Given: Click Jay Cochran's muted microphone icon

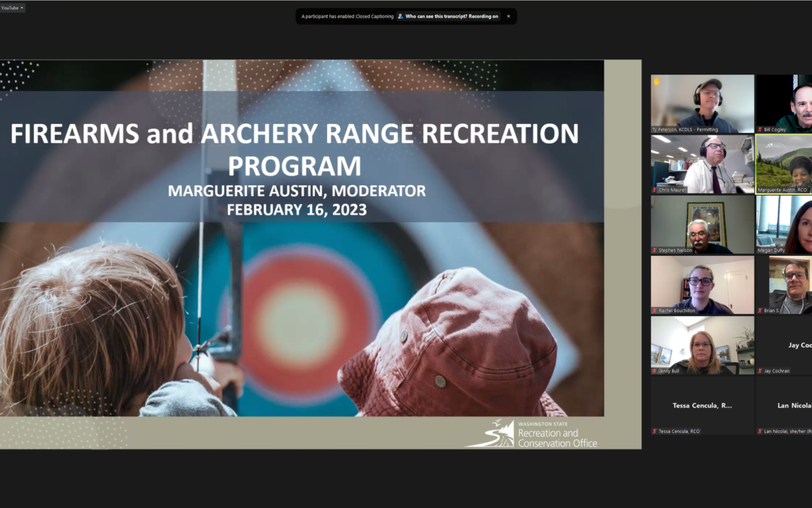Looking at the screenshot, I should pos(760,371).
